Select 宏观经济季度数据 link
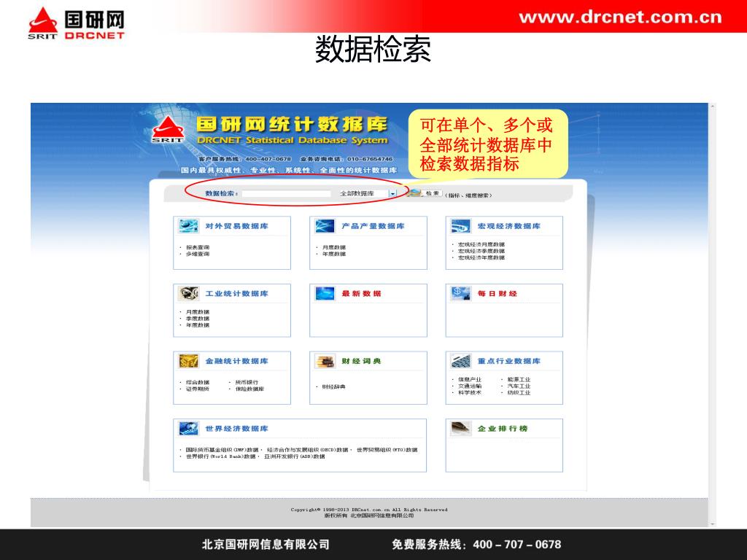This screenshot has height=560, width=747. (481, 251)
